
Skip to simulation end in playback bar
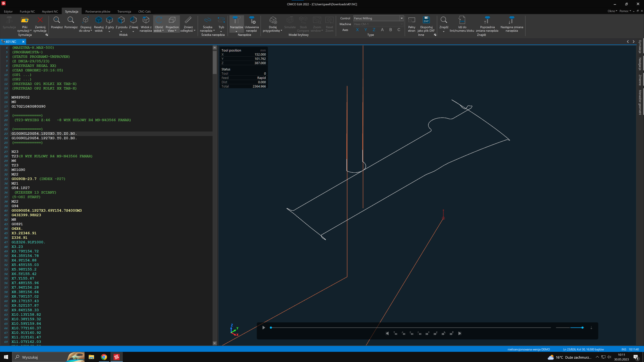(460, 333)
